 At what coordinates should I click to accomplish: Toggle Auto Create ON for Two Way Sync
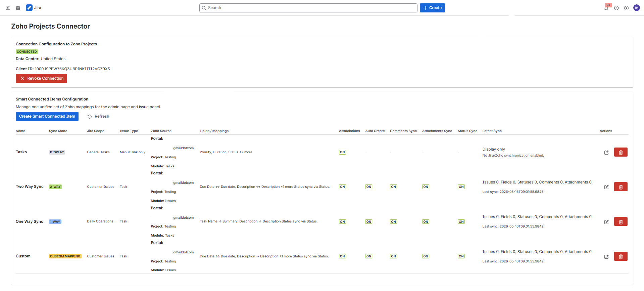369,187
